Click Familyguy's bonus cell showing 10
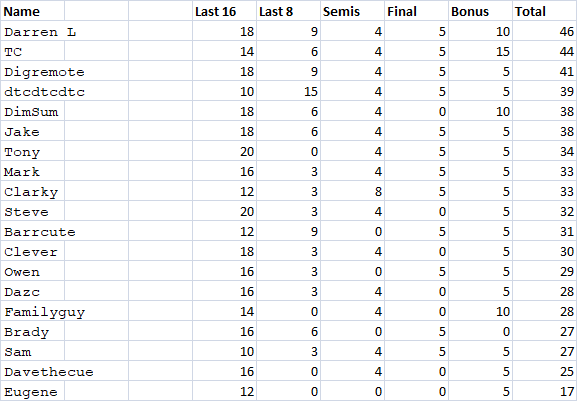Screen dimensions: 577x401 (480, 311)
